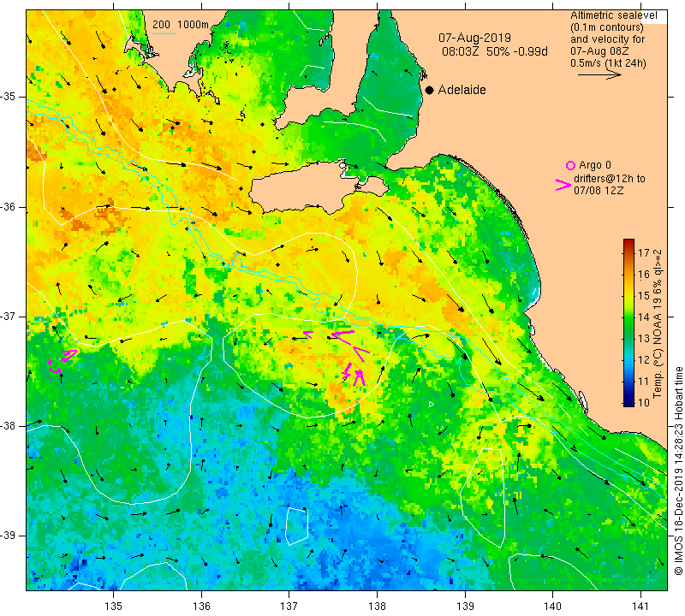Screen dimensions: 685x616
Task: Click the '07/08 12Z' legend text
Action: pos(599,191)
